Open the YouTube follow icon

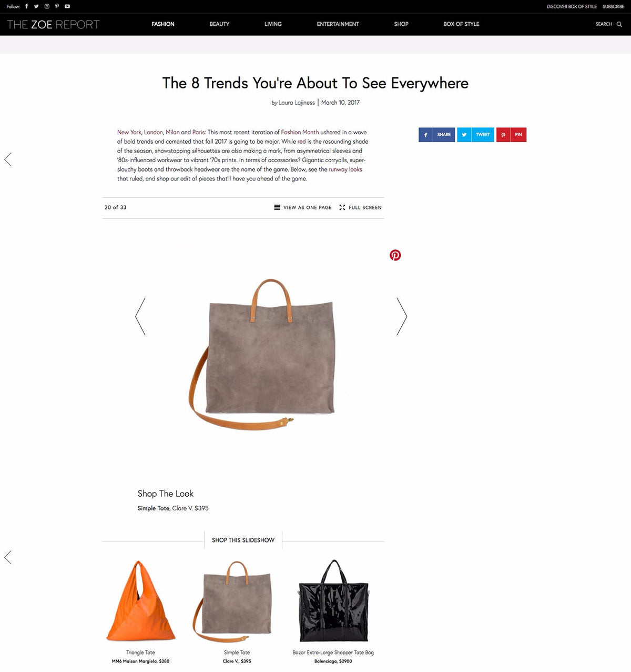[67, 6]
